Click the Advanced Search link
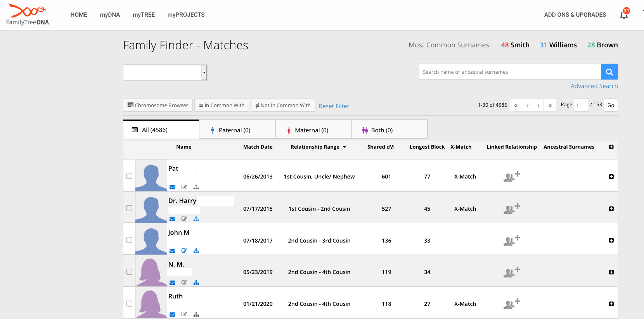The height and width of the screenshot is (319, 644). [x=594, y=86]
